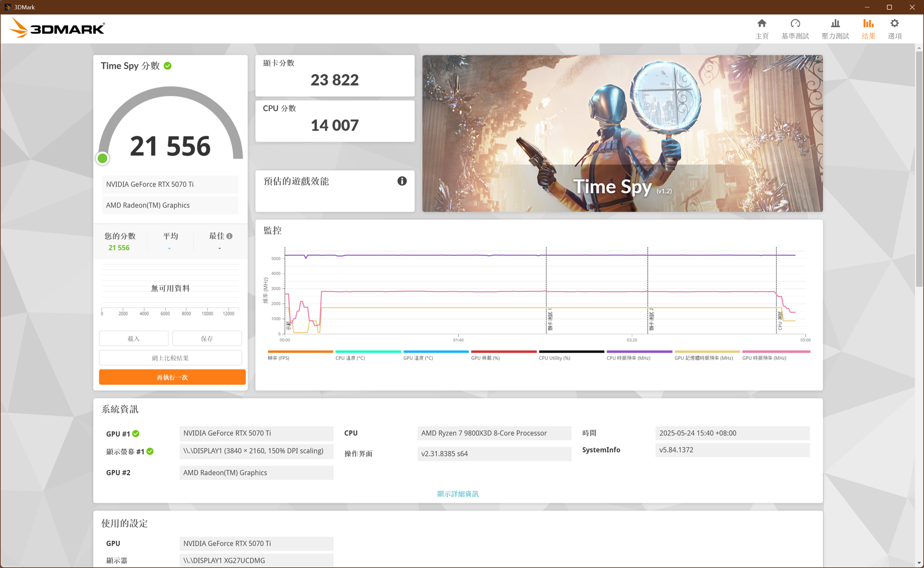Toggle the CPU 溫度 (°C) teal legend

[368, 355]
